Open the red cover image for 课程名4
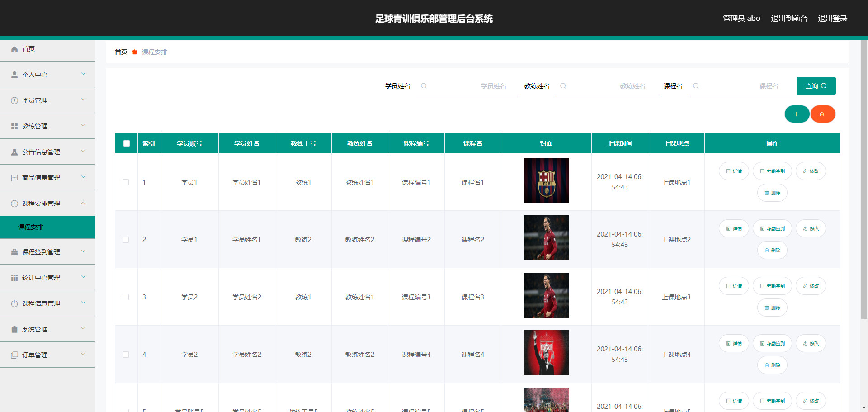Viewport: 868px width, 412px height. (546, 353)
